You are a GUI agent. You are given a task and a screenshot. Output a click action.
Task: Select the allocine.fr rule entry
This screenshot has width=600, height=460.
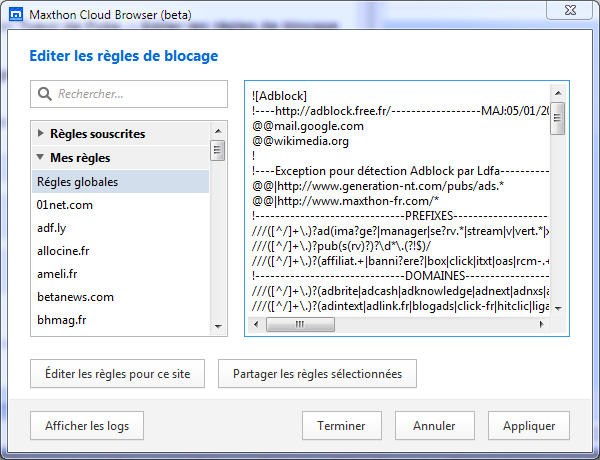tap(121, 251)
